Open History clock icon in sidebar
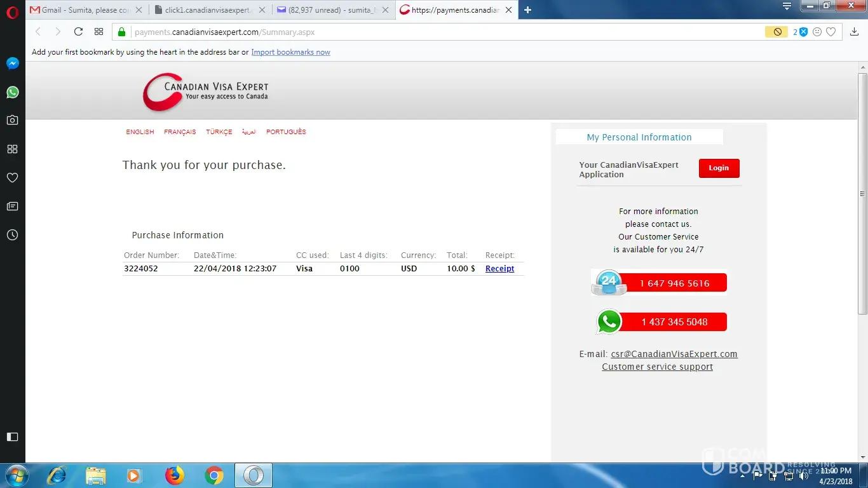Viewport: 868px width, 488px height. [12, 235]
